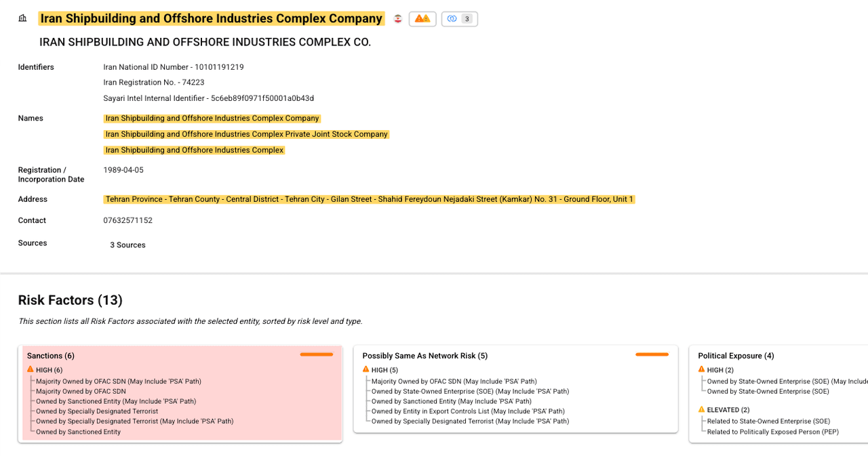
Task: Click orange risk bar in Network Risk card
Action: [652, 354]
